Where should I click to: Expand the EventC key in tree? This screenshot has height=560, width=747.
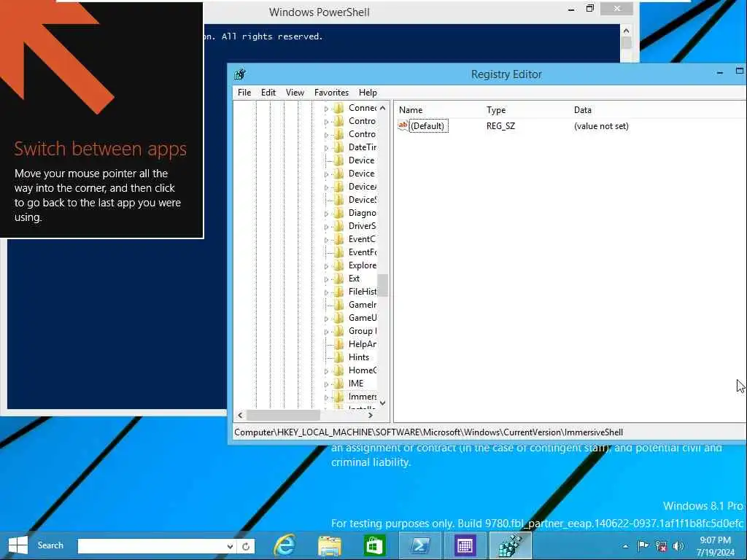click(x=326, y=240)
